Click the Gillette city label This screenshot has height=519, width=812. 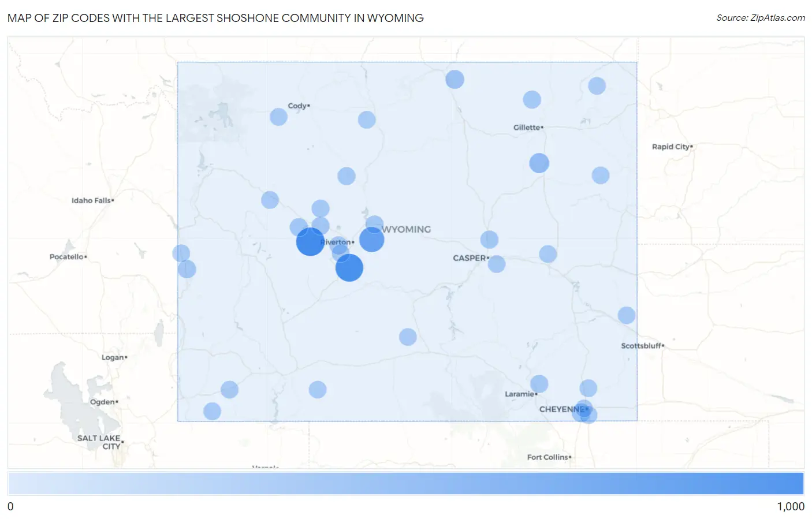[528, 128]
